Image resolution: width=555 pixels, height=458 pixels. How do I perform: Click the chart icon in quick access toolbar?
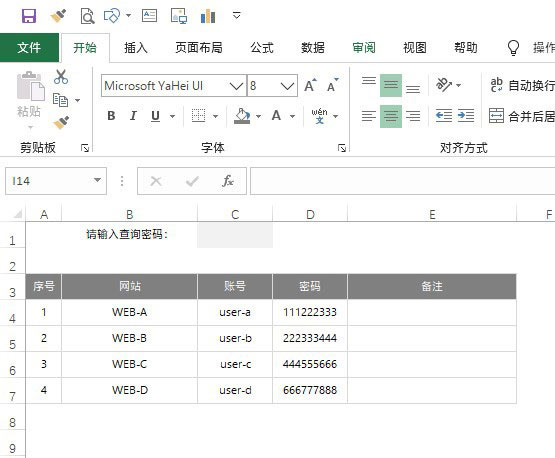(x=208, y=16)
